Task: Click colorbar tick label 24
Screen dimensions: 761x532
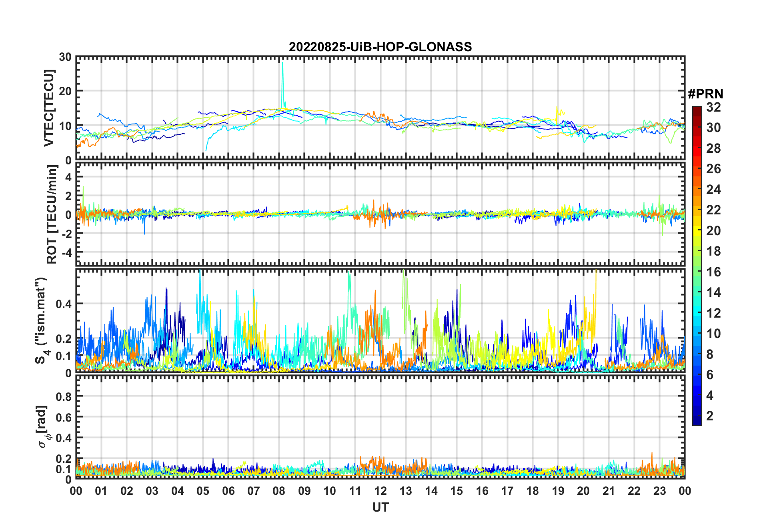Action: tap(713, 189)
